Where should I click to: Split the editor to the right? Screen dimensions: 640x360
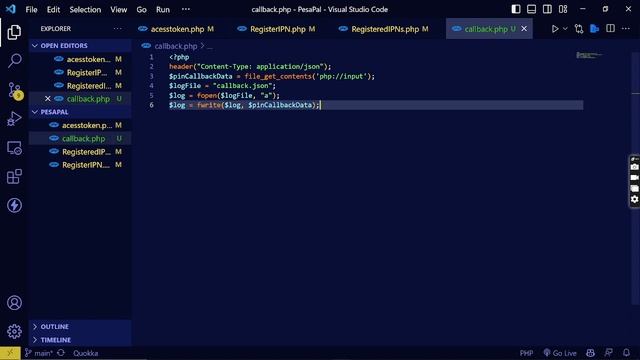click(x=610, y=29)
